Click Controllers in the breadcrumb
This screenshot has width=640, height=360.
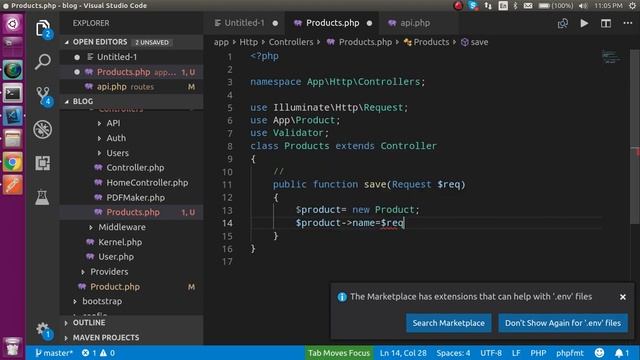coord(291,42)
